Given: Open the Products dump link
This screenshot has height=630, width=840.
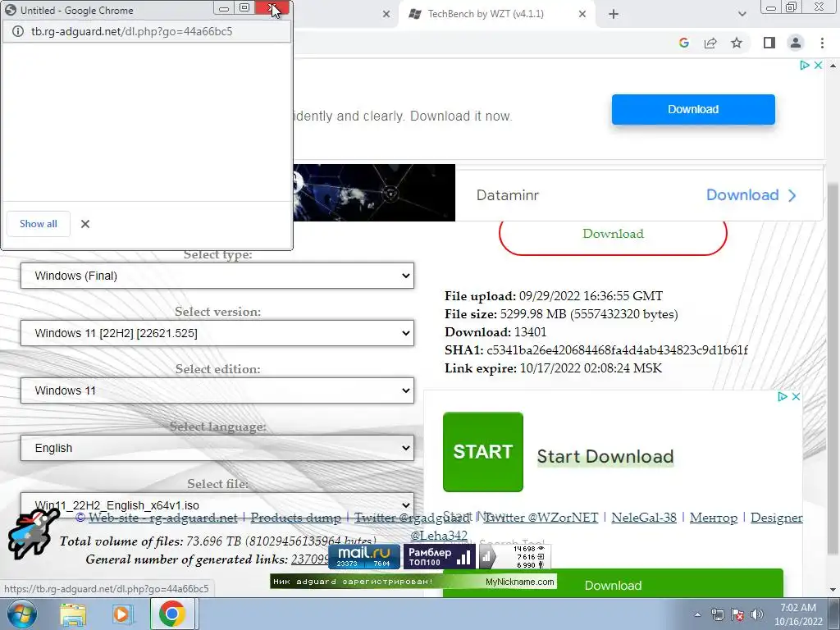Looking at the screenshot, I should pyautogui.click(x=295, y=518).
